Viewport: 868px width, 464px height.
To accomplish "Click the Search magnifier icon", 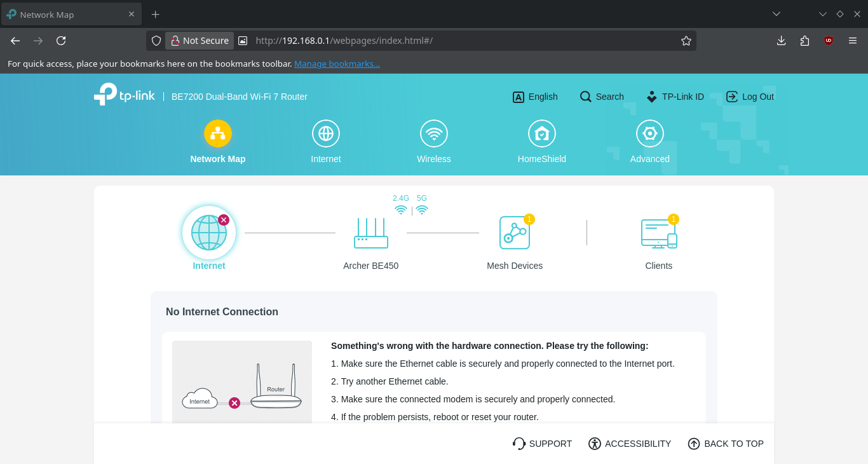I will click(586, 97).
